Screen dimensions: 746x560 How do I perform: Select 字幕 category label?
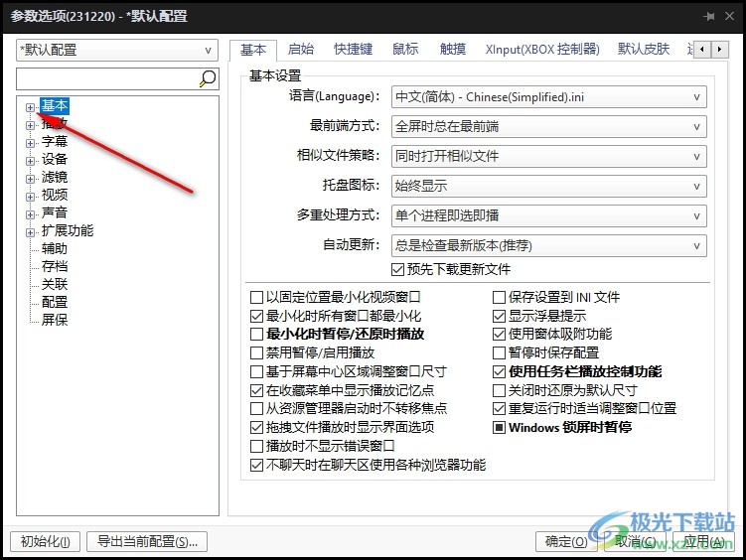(55, 142)
